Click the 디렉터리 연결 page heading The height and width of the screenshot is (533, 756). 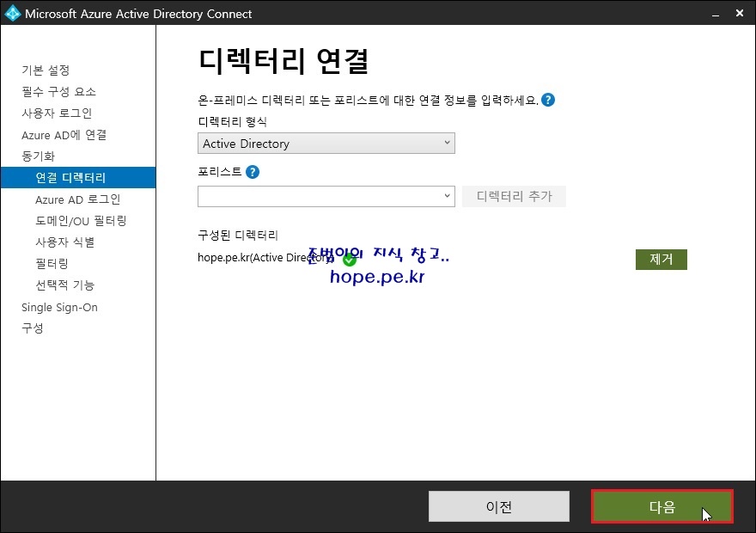pyautogui.click(x=283, y=61)
